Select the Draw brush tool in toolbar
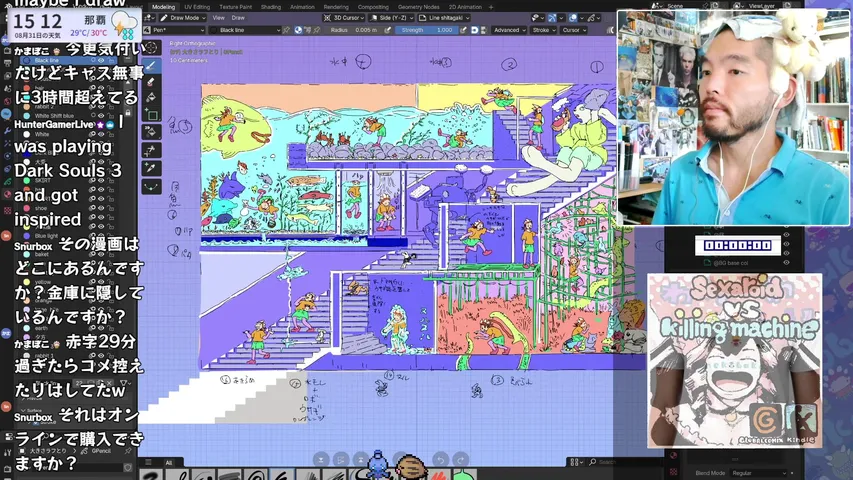The image size is (853, 480). click(151, 66)
